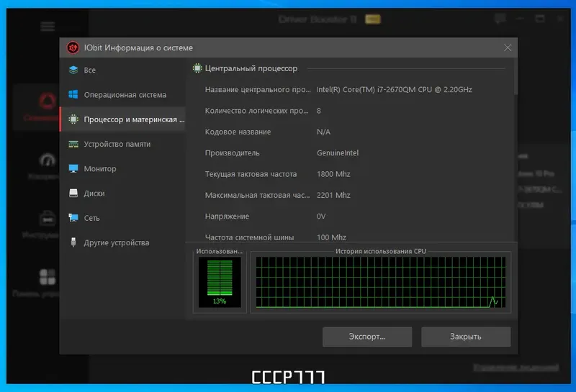The height and width of the screenshot is (392, 576).
Task: Click the 13% CPU usage meter
Action: [x=220, y=282]
